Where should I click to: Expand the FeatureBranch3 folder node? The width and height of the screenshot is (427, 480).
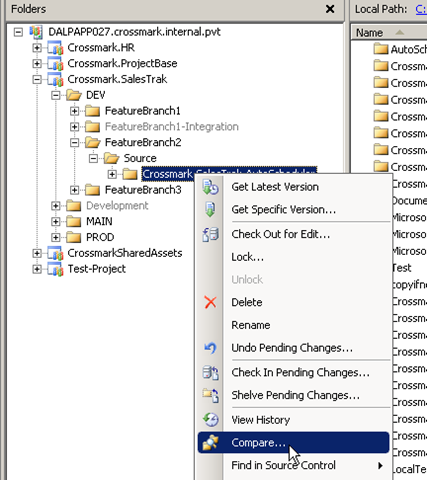click(74, 190)
